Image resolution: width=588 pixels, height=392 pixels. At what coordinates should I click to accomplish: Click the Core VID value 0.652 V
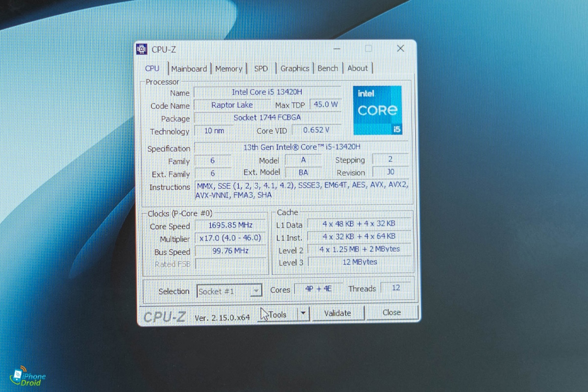316,130
